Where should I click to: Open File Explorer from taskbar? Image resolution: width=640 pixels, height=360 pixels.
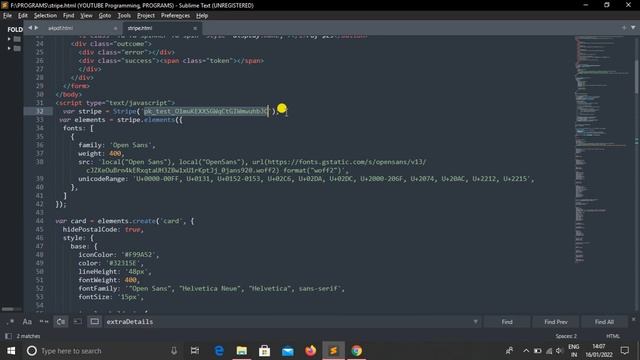[x=242, y=351]
